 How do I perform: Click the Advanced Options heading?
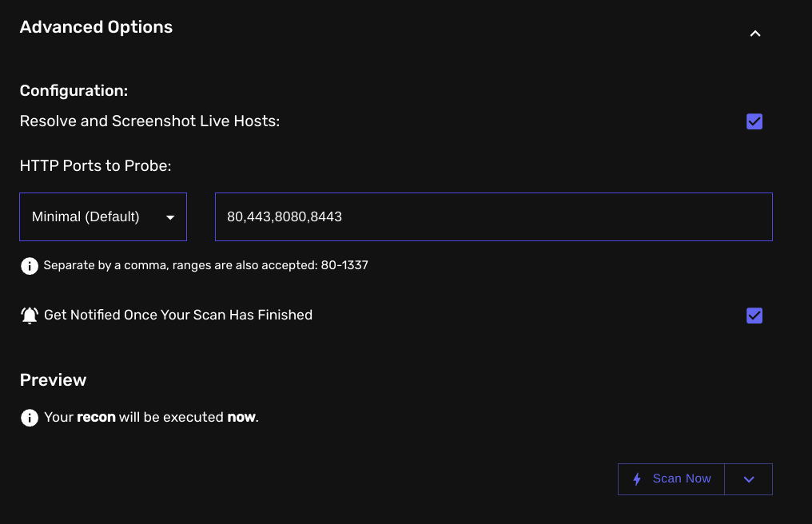(95, 26)
